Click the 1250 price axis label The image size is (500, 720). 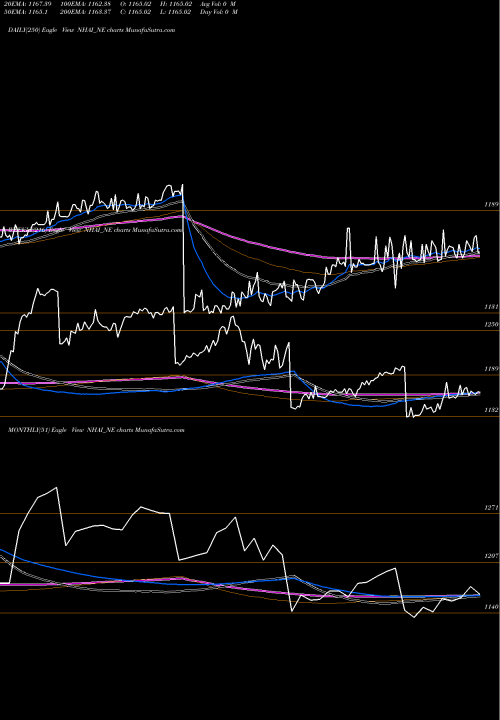(491, 325)
